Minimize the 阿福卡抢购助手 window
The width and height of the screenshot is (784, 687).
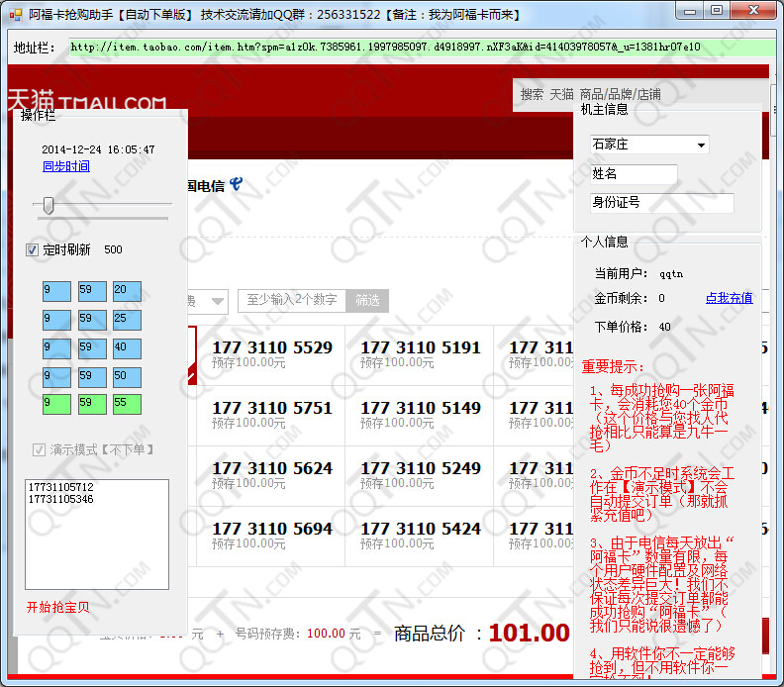(692, 11)
